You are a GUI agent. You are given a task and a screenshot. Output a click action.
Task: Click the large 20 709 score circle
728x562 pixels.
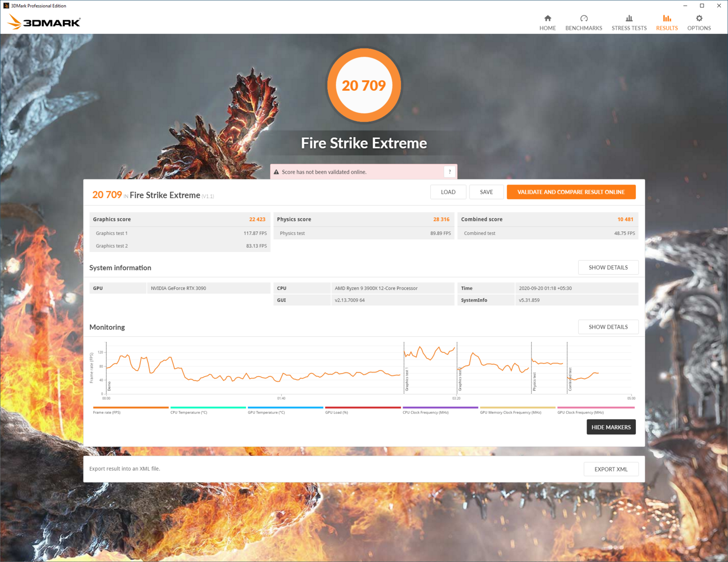(x=364, y=85)
